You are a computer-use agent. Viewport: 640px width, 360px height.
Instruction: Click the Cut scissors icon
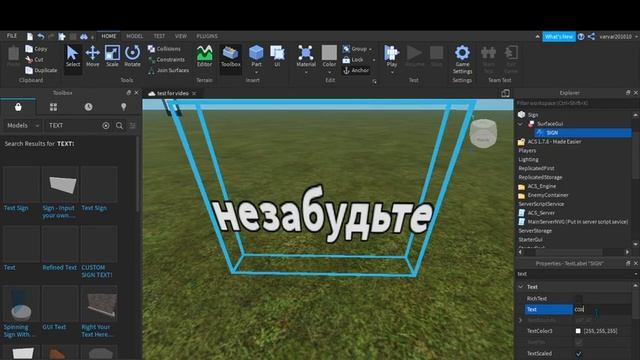pos(29,60)
